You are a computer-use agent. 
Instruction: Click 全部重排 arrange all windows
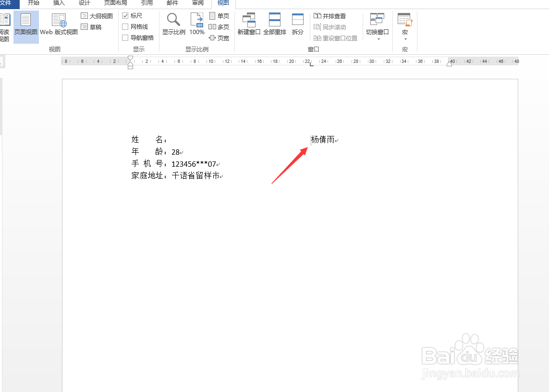275,23
